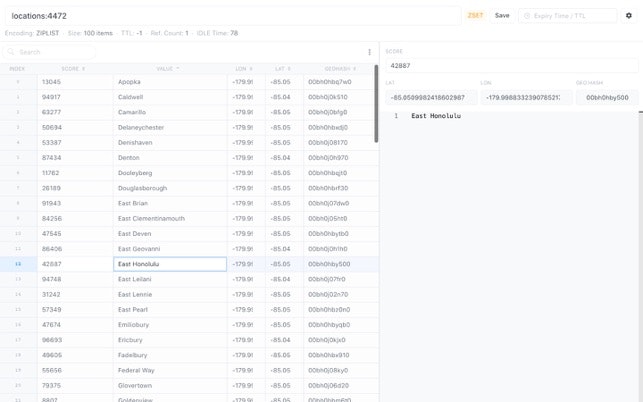Select the Emiliobury value cell
Screen dimensions: 643x402
tap(170, 324)
